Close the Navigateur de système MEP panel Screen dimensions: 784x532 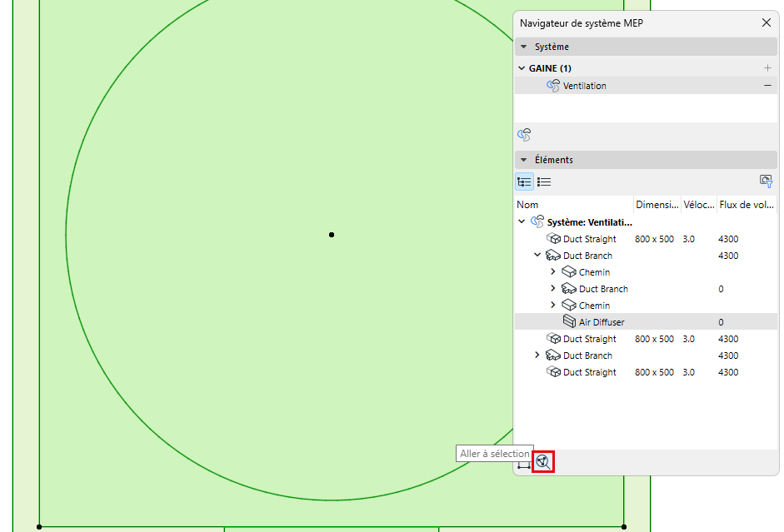point(766,22)
